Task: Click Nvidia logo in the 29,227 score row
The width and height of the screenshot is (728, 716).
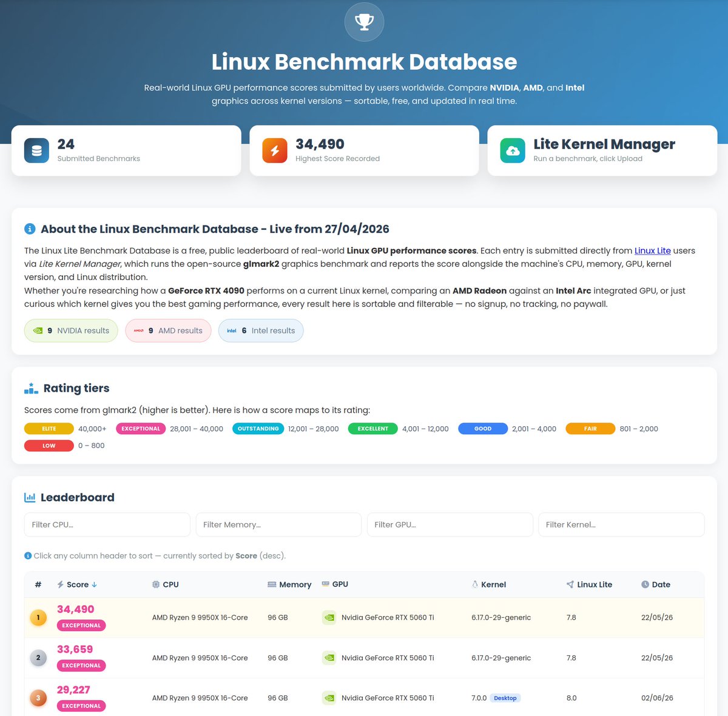Action: [329, 698]
